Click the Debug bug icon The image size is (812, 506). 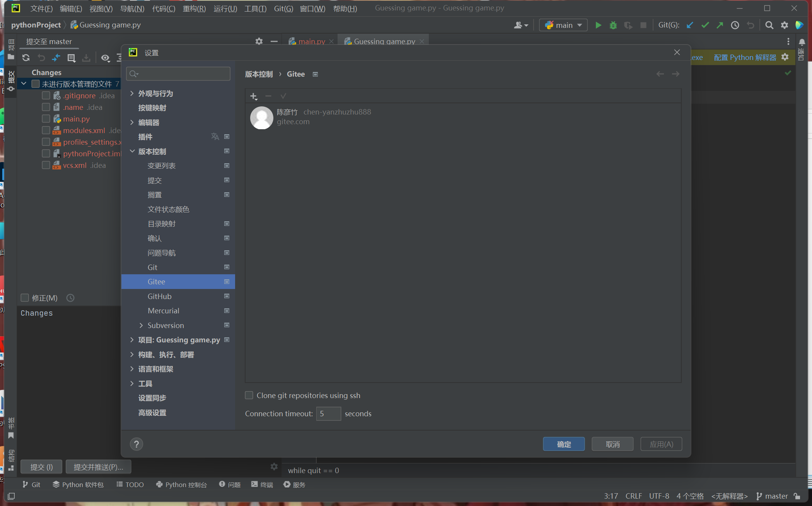(613, 25)
